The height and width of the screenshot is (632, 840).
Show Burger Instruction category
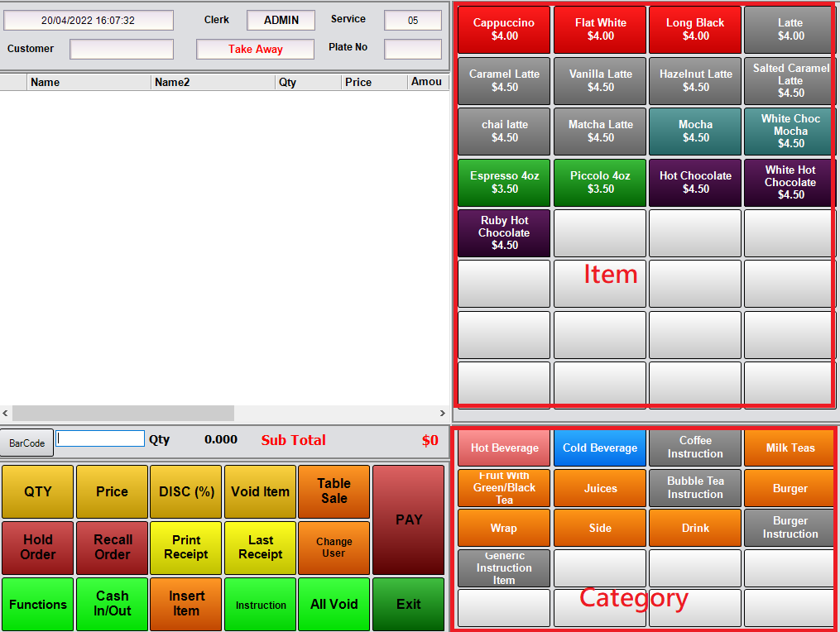tap(790, 528)
